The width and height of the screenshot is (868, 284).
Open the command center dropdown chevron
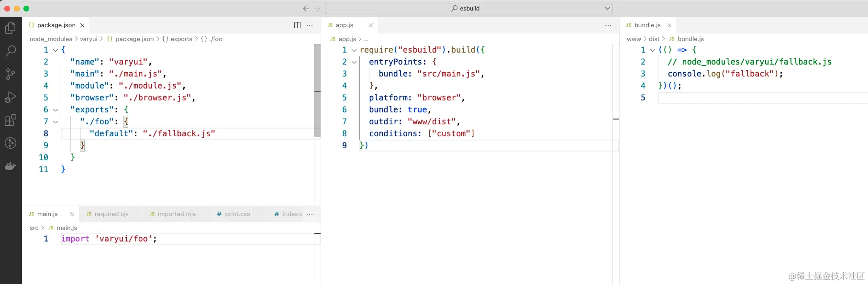pos(608,9)
